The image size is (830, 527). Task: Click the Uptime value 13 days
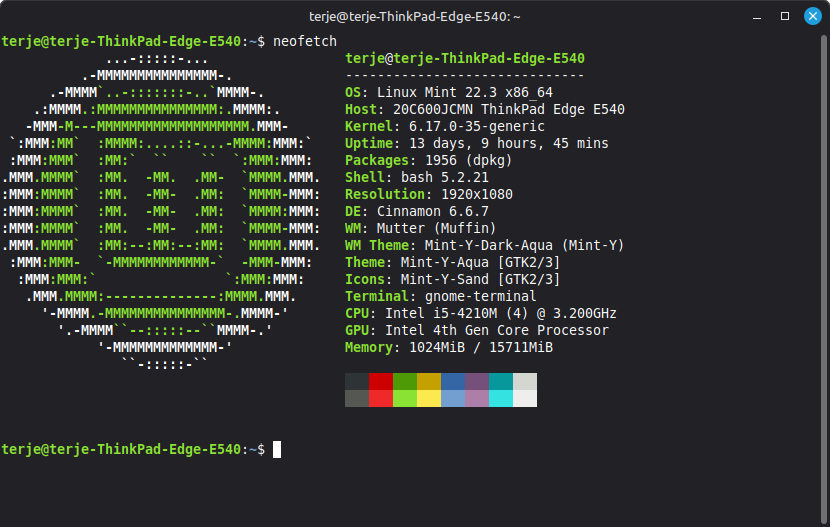(509, 143)
